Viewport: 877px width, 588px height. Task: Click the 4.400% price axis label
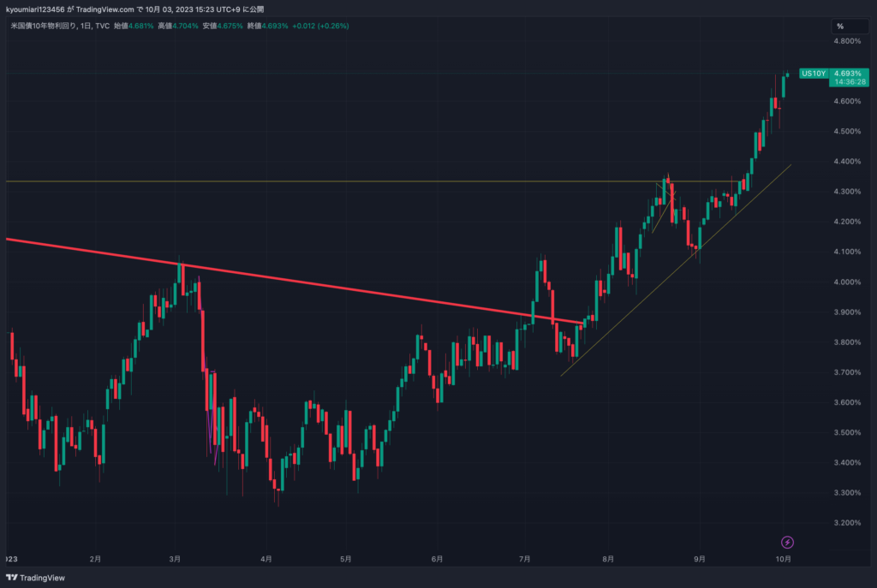(x=847, y=162)
